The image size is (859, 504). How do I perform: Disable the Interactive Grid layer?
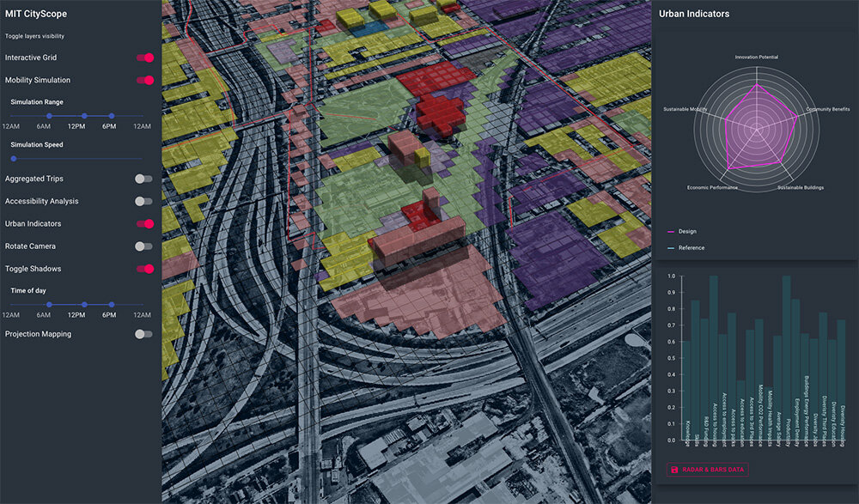145,58
